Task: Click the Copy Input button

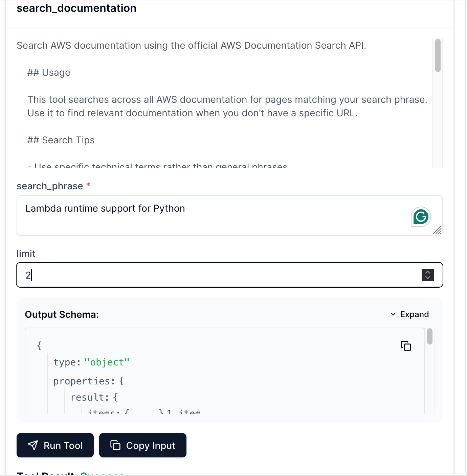Action: 142,445
